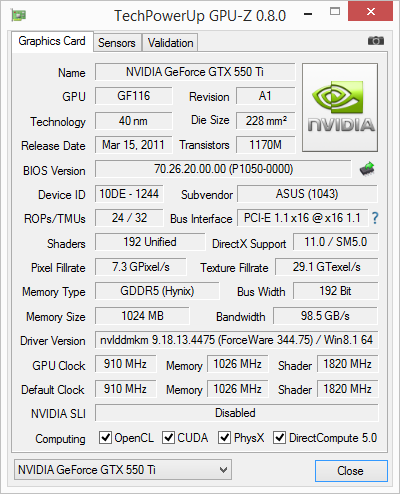Click the BIOS Version text field
This screenshot has height=494, width=400.
[x=223, y=169]
